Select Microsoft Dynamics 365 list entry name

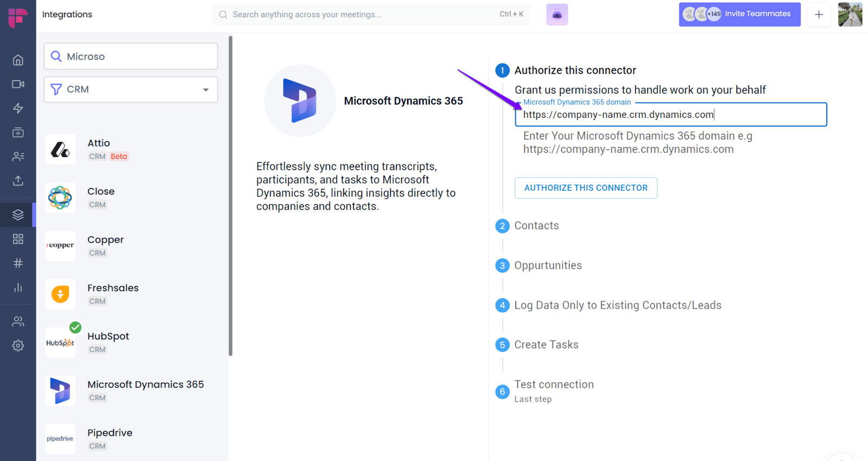coord(145,385)
